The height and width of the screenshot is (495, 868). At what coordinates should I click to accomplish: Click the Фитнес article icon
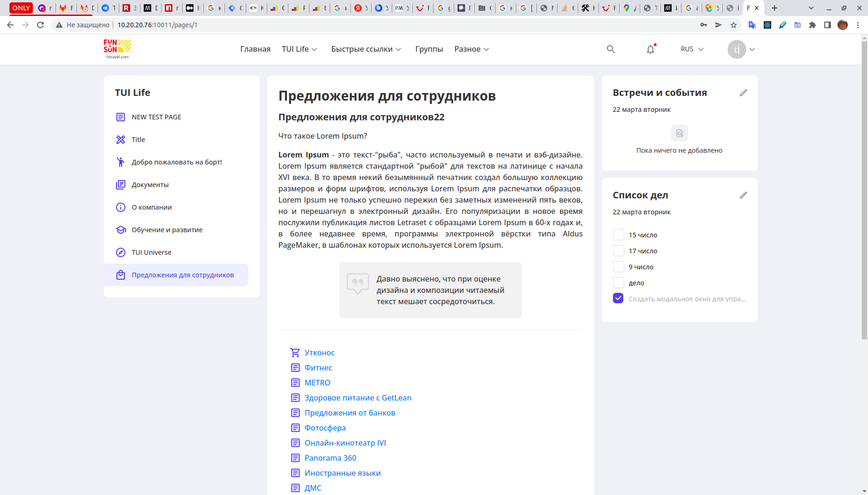tap(295, 368)
